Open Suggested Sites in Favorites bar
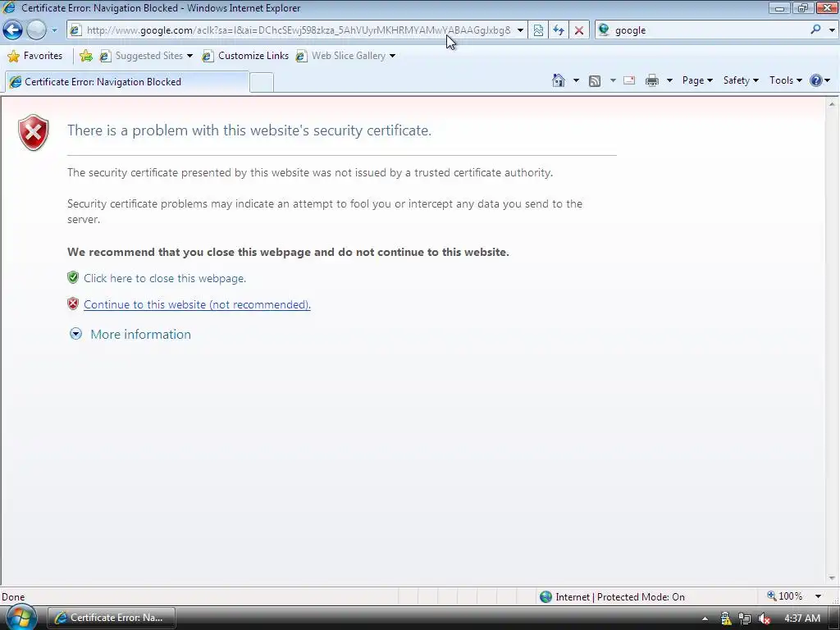This screenshot has height=630, width=840. click(146, 56)
